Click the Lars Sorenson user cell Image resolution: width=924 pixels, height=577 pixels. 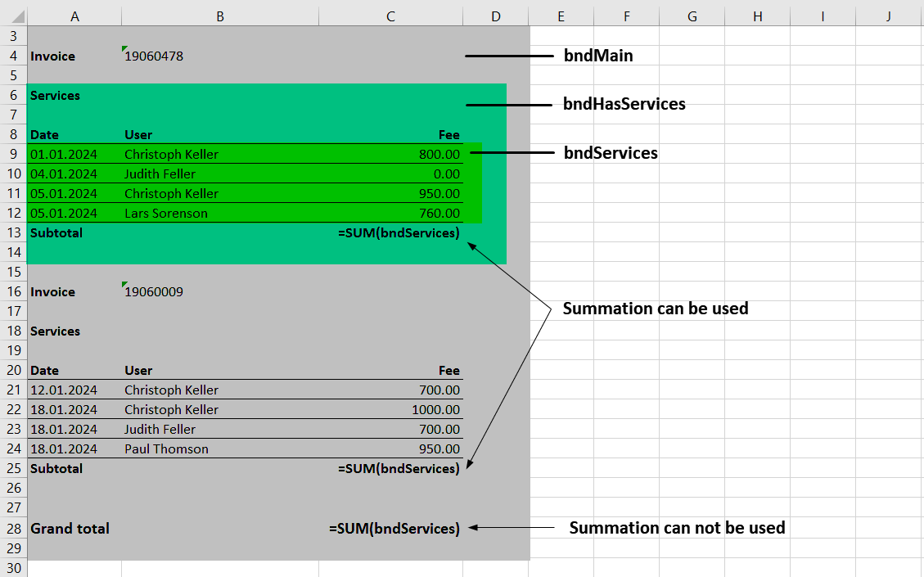pos(166,214)
